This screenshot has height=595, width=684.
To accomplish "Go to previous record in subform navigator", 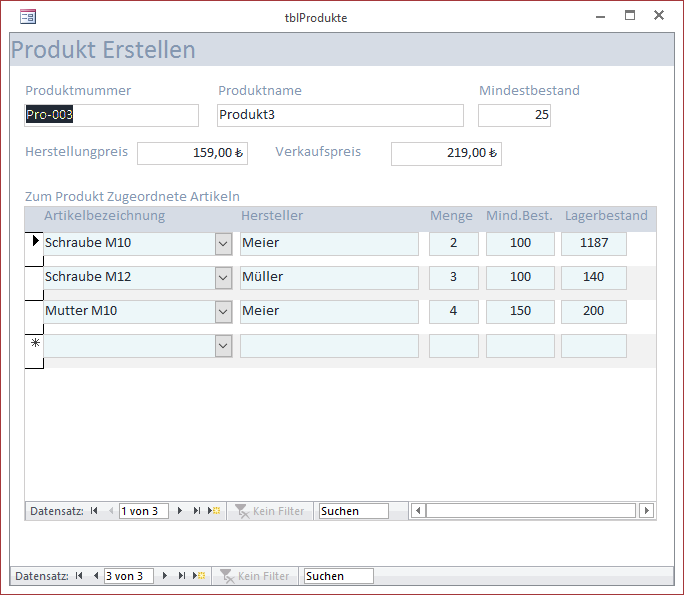I will pos(111,511).
